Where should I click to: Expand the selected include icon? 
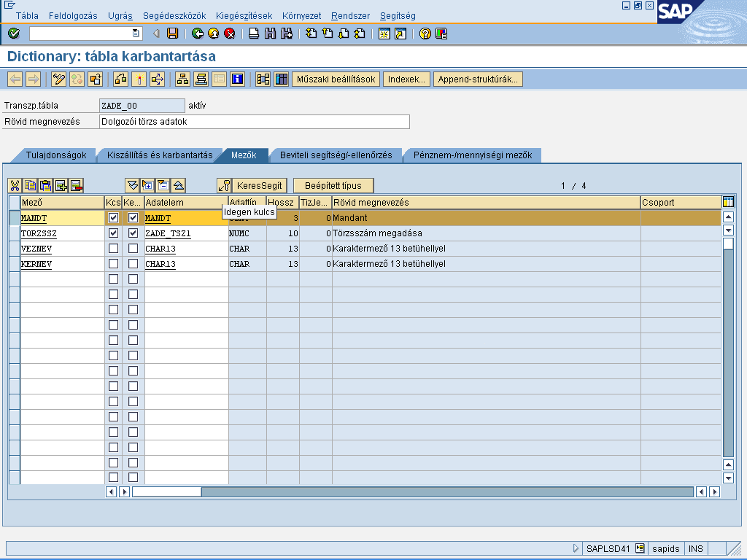click(147, 185)
